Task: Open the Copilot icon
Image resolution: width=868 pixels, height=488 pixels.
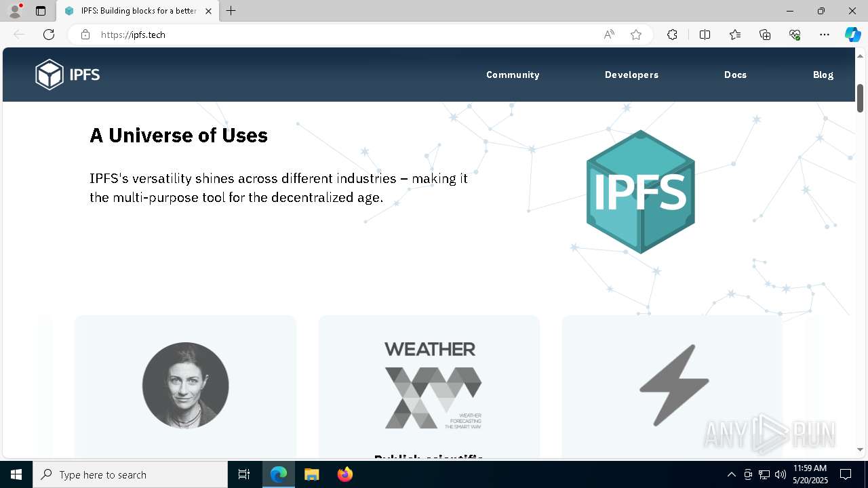Action: coord(852,35)
